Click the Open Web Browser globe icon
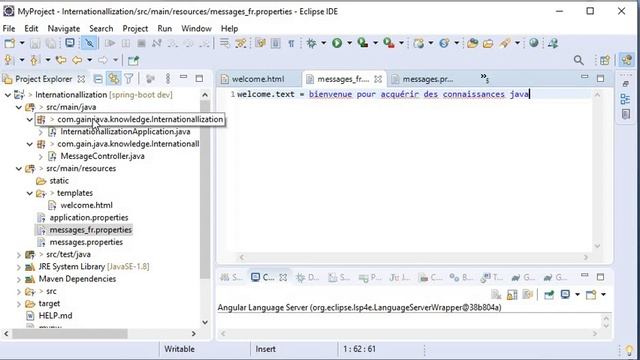 (533, 43)
